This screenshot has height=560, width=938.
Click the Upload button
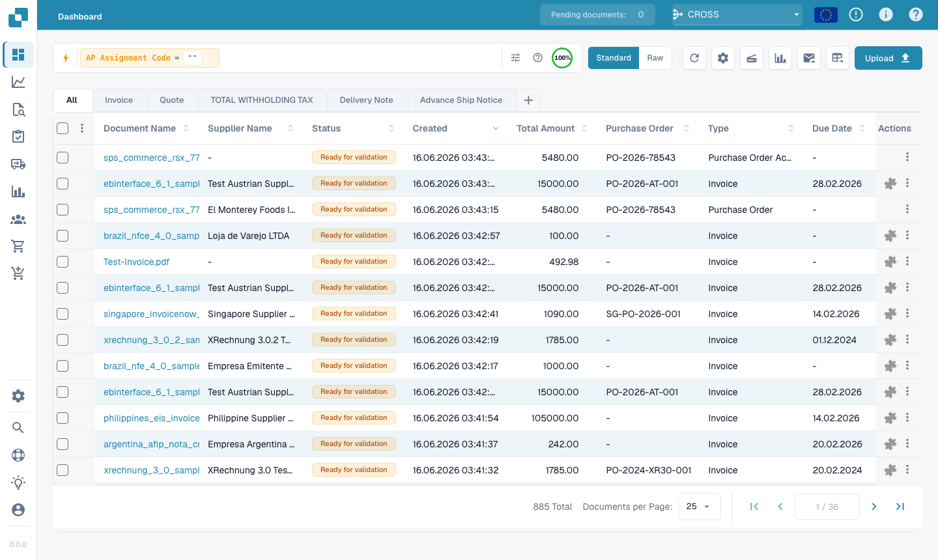click(x=888, y=58)
